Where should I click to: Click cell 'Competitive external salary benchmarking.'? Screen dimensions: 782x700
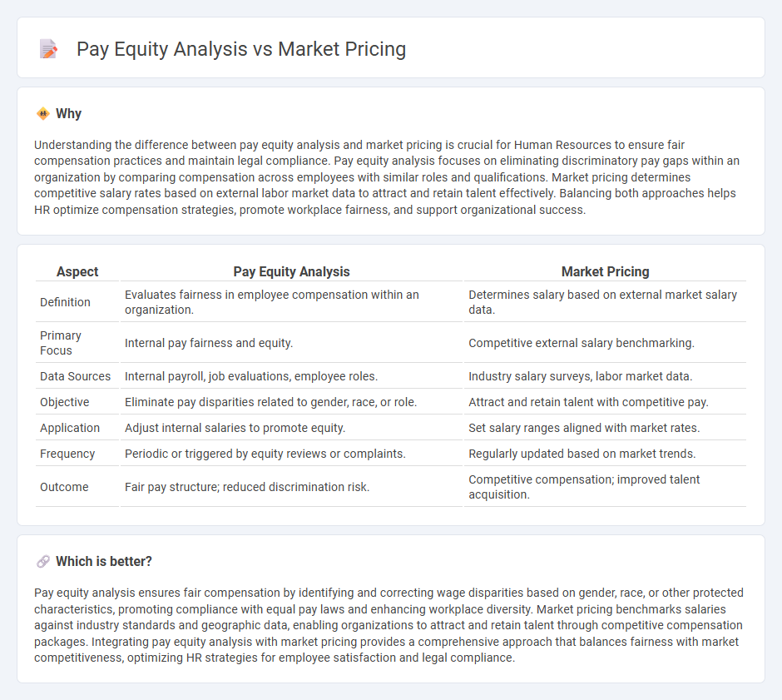(x=605, y=343)
